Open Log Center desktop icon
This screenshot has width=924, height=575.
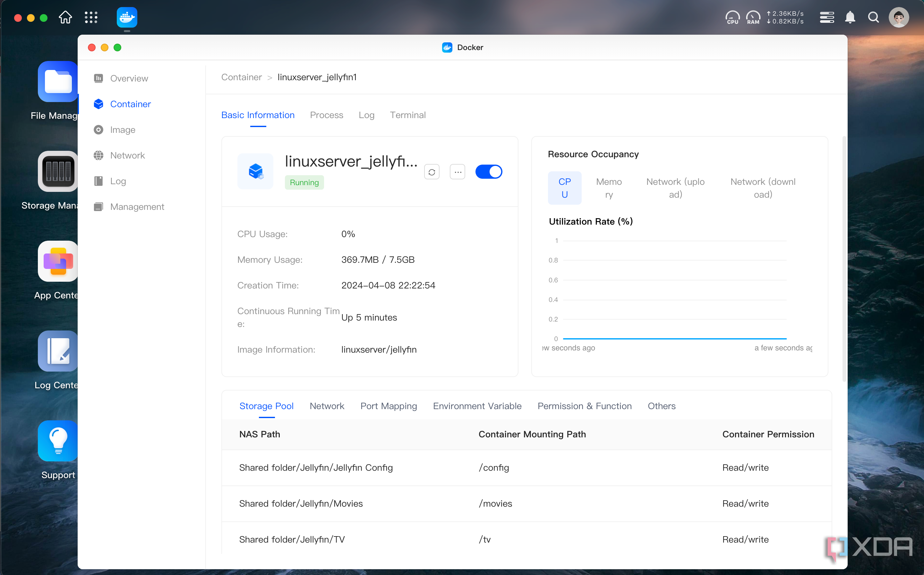58,351
